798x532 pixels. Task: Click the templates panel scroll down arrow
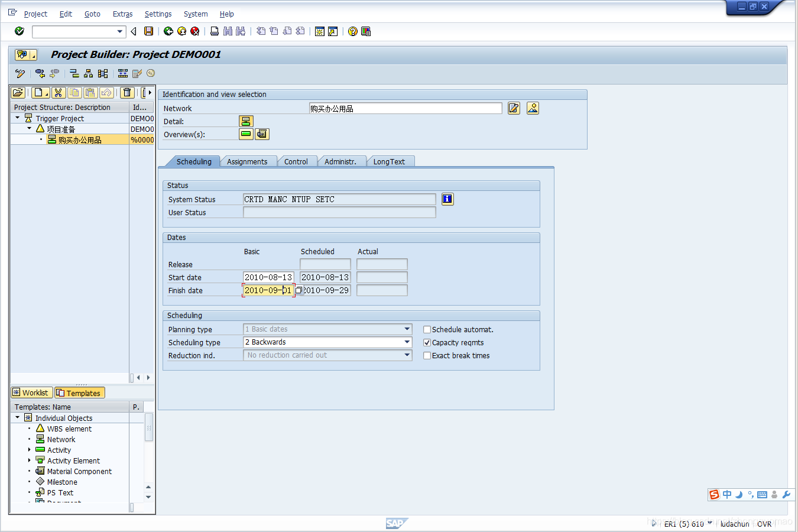coord(148,497)
